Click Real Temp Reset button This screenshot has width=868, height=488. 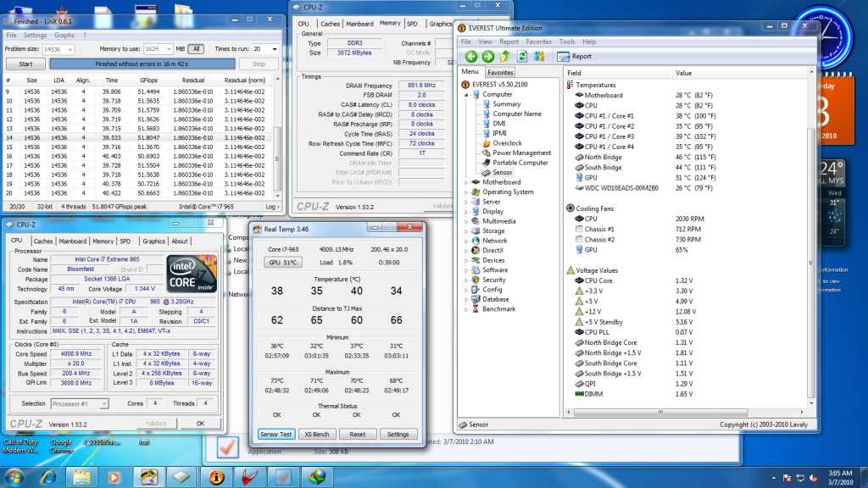(x=358, y=435)
